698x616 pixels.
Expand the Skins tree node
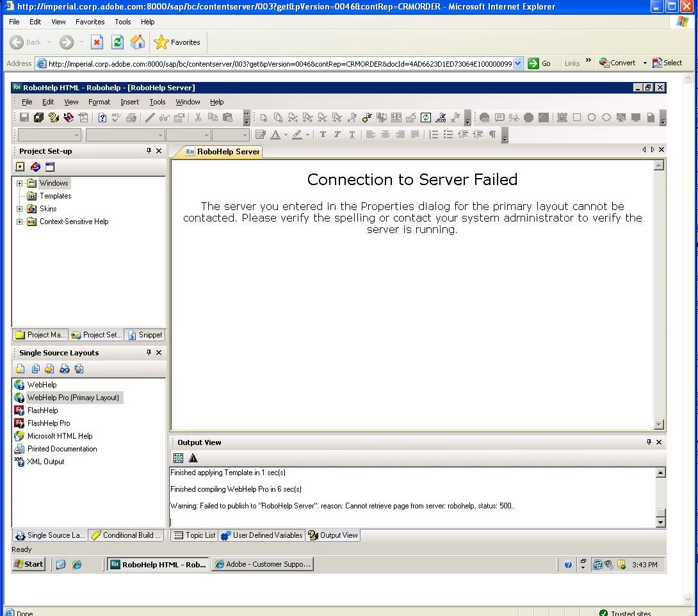tap(20, 209)
